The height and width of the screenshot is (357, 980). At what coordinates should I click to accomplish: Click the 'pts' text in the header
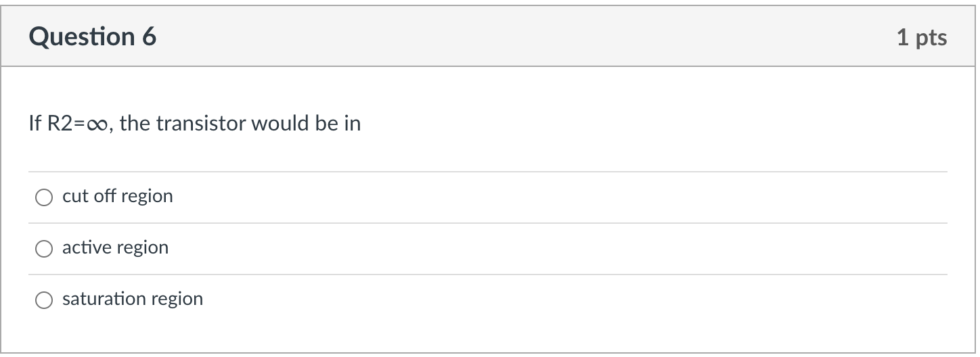click(931, 39)
